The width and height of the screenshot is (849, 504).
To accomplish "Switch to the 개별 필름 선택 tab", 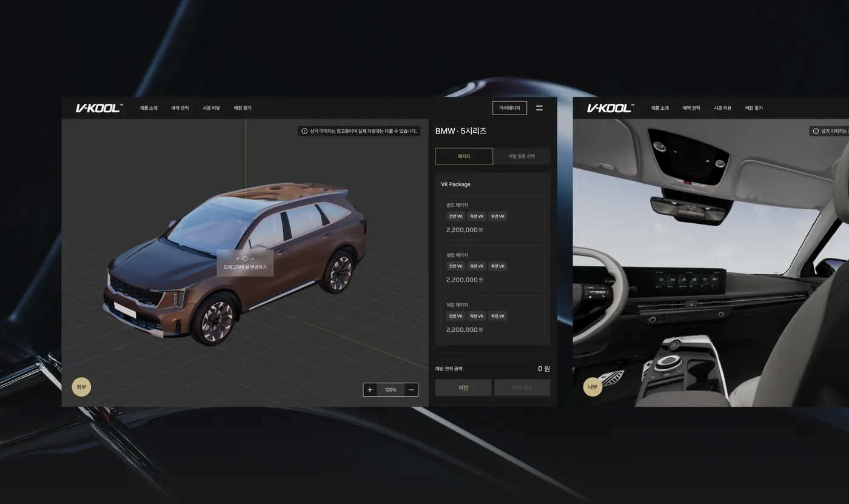I will pyautogui.click(x=522, y=156).
